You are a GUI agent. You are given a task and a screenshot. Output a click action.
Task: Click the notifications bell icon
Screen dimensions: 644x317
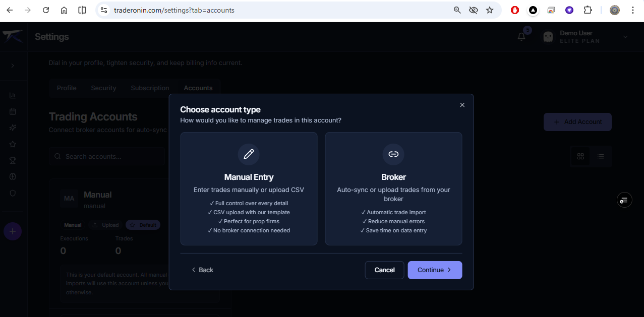(x=521, y=37)
